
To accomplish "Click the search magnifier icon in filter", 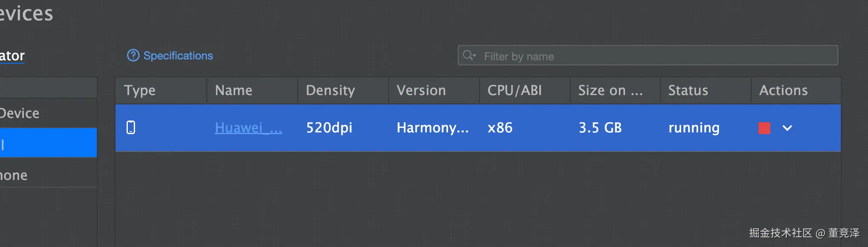I will coord(469,56).
